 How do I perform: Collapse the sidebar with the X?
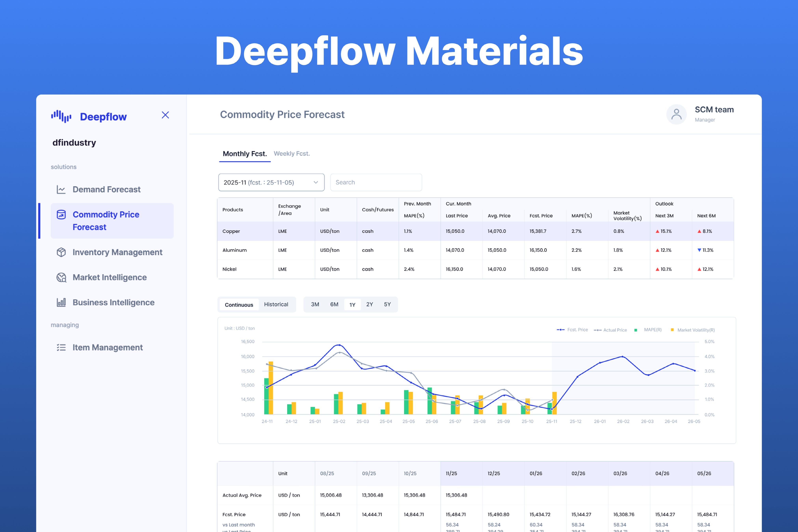click(165, 115)
